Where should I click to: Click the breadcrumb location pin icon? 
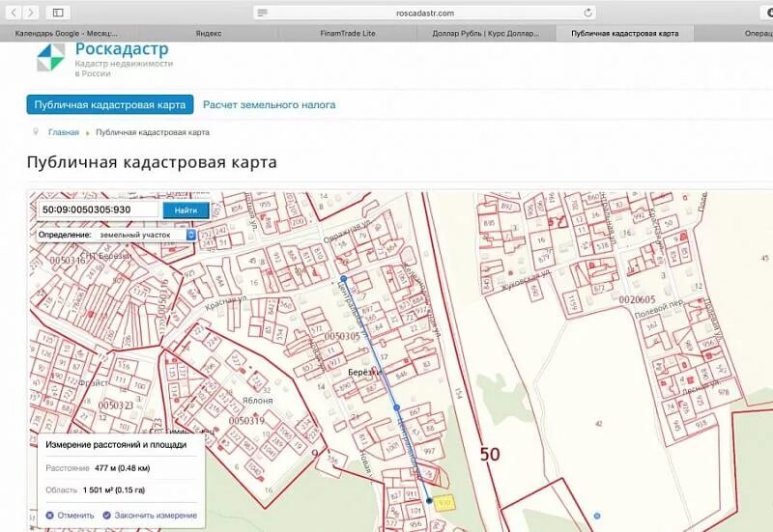pyautogui.click(x=35, y=131)
